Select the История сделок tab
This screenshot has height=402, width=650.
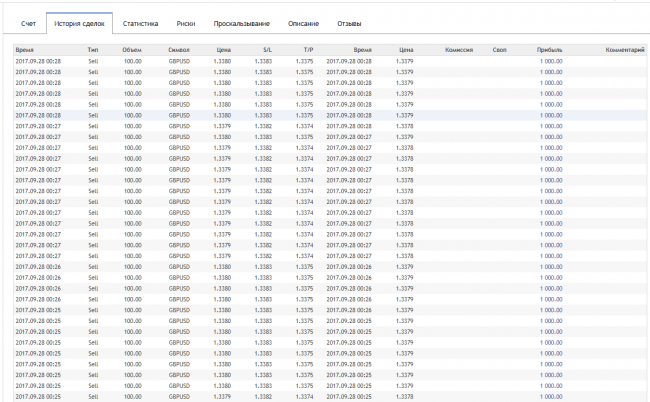click(x=79, y=22)
